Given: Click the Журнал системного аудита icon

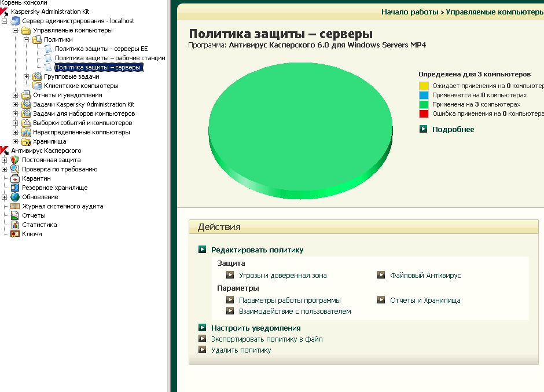Looking at the screenshot, I should click(15, 206).
